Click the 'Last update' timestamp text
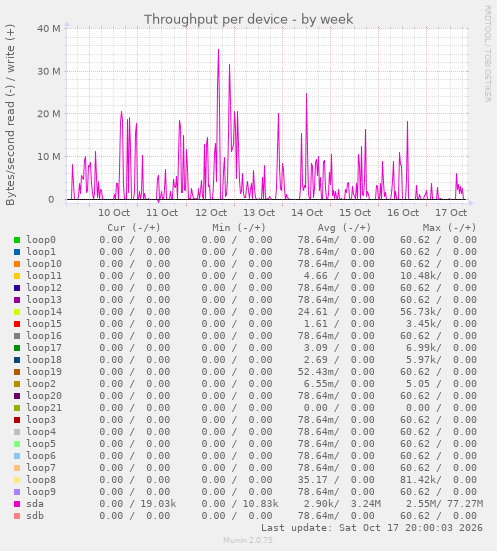 click(x=372, y=527)
